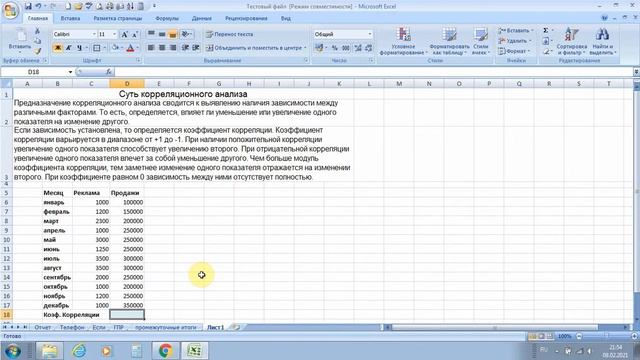Viewport: 640px width, 360px height.
Task: Decrease the decimal places
Action: coord(369,48)
